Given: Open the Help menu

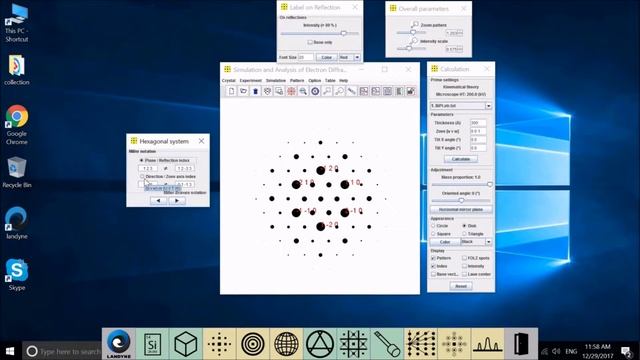Looking at the screenshot, I should (x=344, y=81).
